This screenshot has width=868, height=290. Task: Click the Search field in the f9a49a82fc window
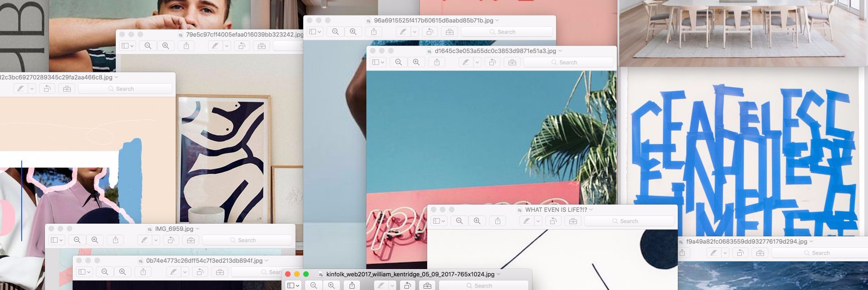click(x=820, y=253)
